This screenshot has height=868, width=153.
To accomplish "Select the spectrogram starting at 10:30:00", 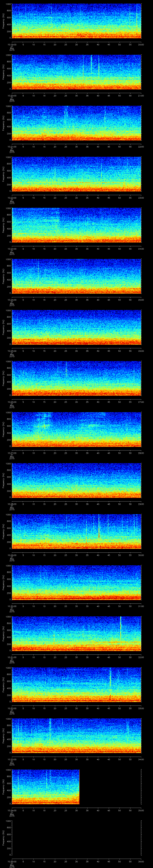I will (x=77, y=582).
